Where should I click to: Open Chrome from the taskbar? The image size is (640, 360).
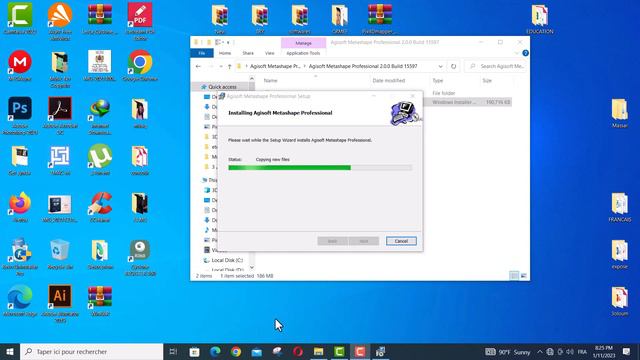pos(236,351)
